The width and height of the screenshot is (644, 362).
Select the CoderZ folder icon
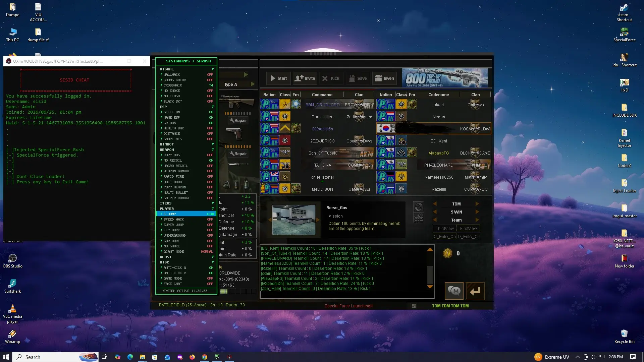tap(624, 161)
